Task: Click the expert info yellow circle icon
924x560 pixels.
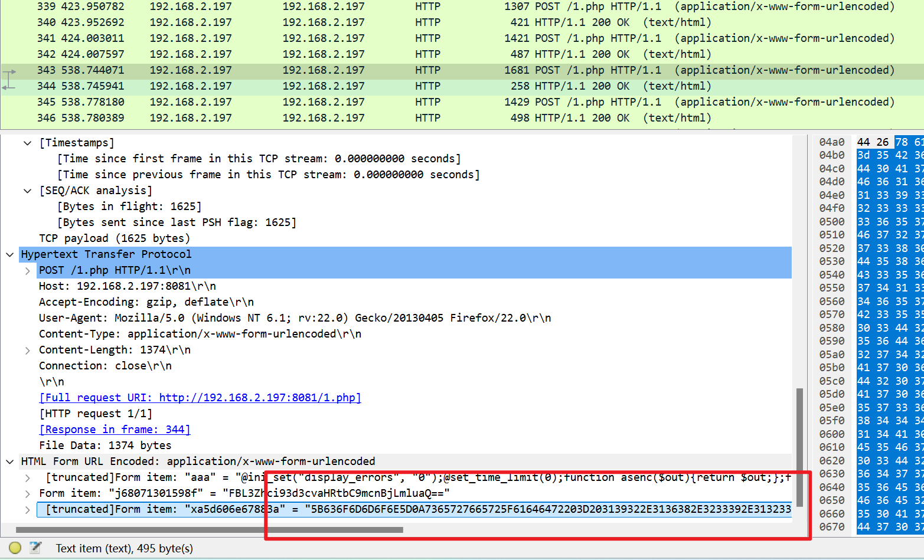Action: tap(15, 548)
